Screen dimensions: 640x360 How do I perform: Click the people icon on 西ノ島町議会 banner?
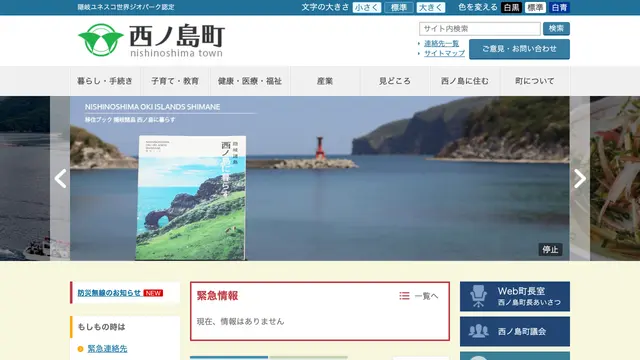pos(478,331)
